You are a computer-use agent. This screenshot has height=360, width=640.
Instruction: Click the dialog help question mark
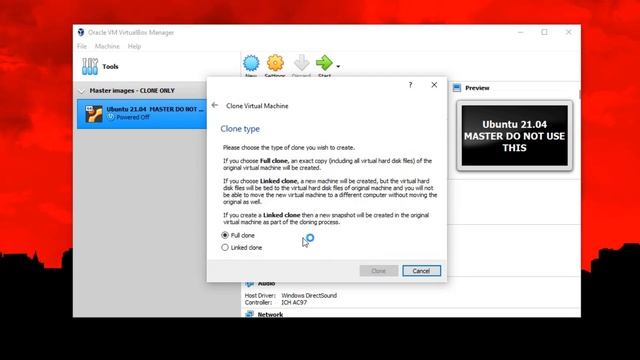(x=410, y=85)
